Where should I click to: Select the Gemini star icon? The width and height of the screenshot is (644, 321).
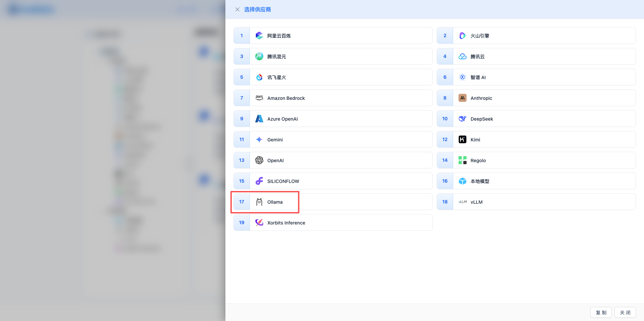coord(259,139)
